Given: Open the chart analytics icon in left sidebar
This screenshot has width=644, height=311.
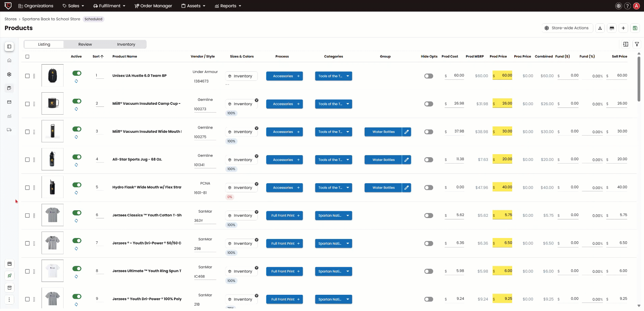Looking at the screenshot, I should tap(9, 116).
